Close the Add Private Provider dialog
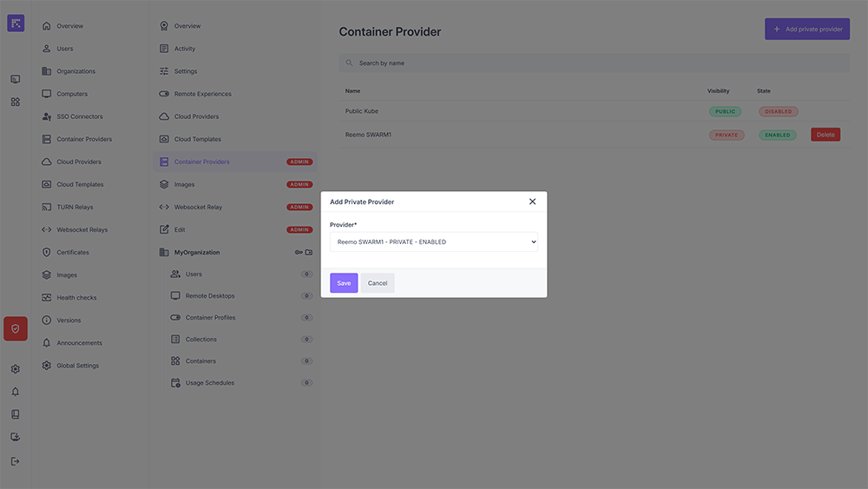Screen dimensions: 868x489 532,202
